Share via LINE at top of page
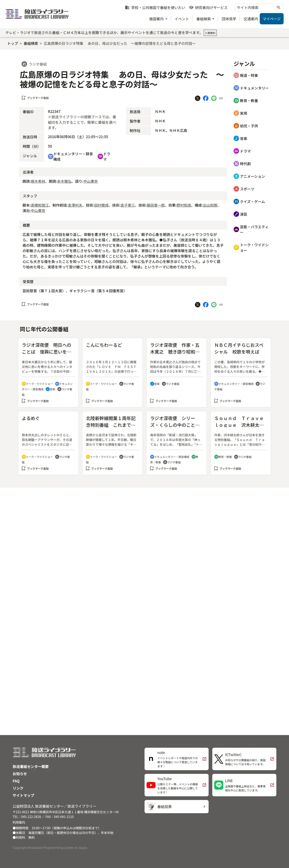Screen dimensions: 289x868 [214, 98]
